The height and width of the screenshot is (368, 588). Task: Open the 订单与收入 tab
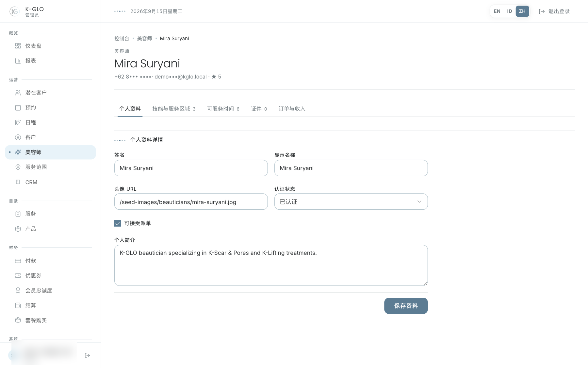pos(292,109)
